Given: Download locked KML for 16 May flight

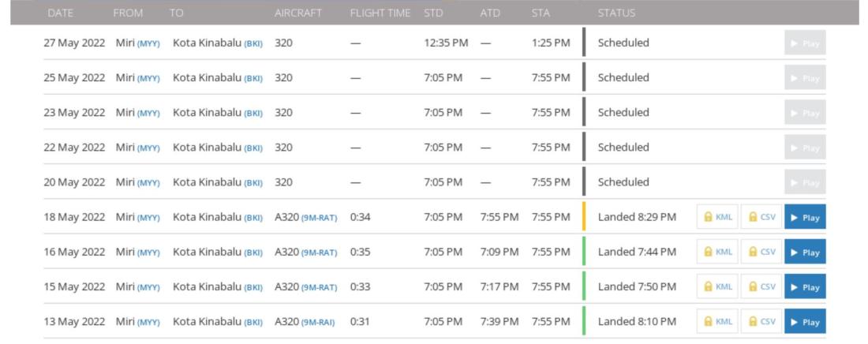Looking at the screenshot, I should pyautogui.click(x=717, y=252).
